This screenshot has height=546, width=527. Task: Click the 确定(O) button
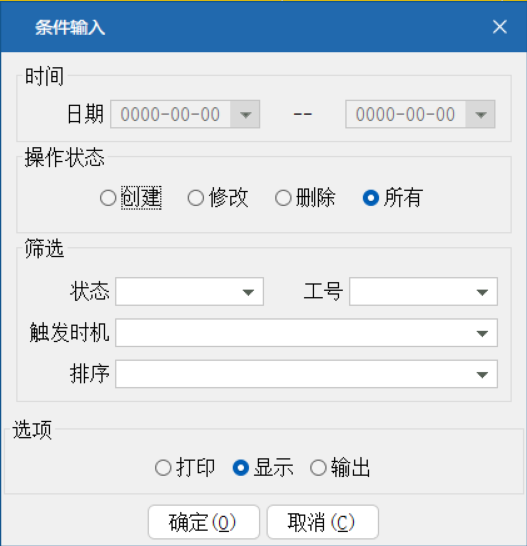(204, 522)
